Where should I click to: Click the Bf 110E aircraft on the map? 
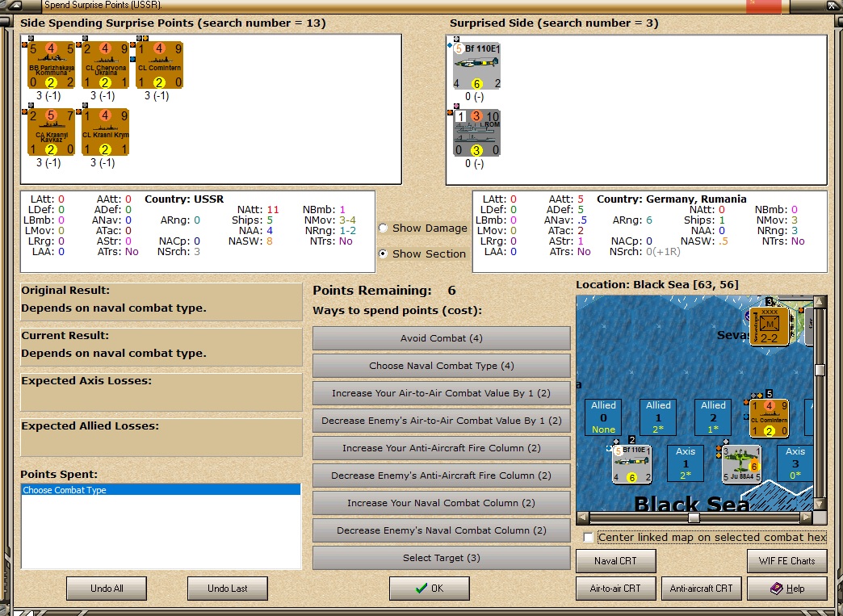click(632, 464)
